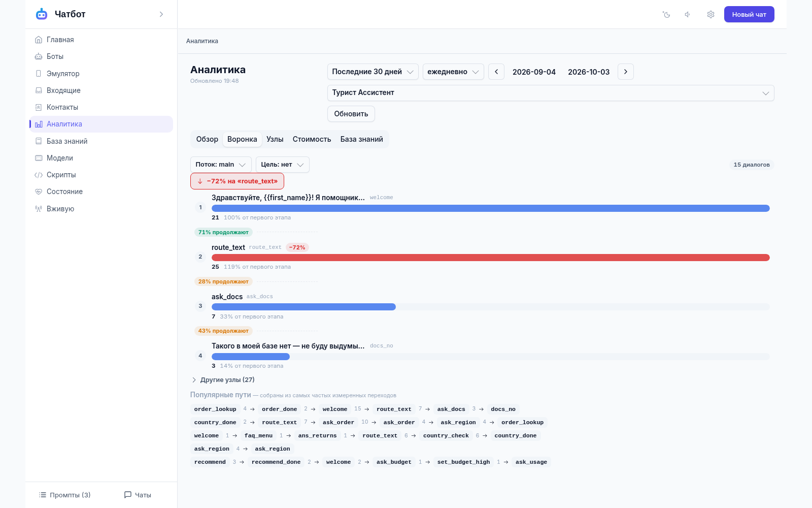
Task: Click −72% на «route_text» alert badge
Action: pyautogui.click(x=237, y=181)
